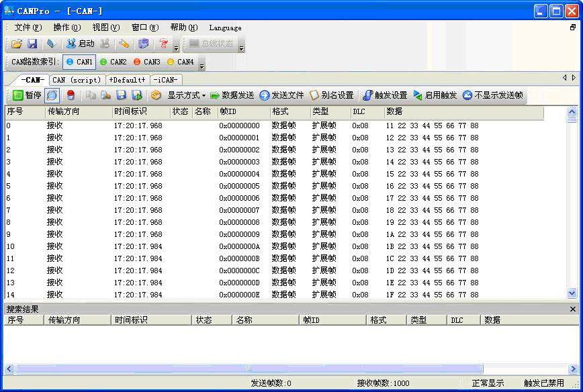Expand CAN channel toolbar overflow arrow
This screenshot has height=392, width=583.
(202, 66)
